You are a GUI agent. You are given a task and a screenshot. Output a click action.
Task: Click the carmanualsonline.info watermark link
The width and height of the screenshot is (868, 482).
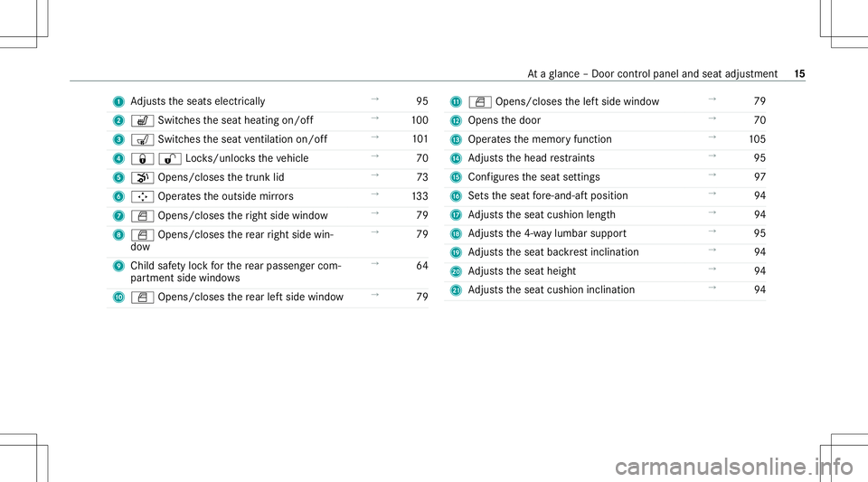[734, 467]
